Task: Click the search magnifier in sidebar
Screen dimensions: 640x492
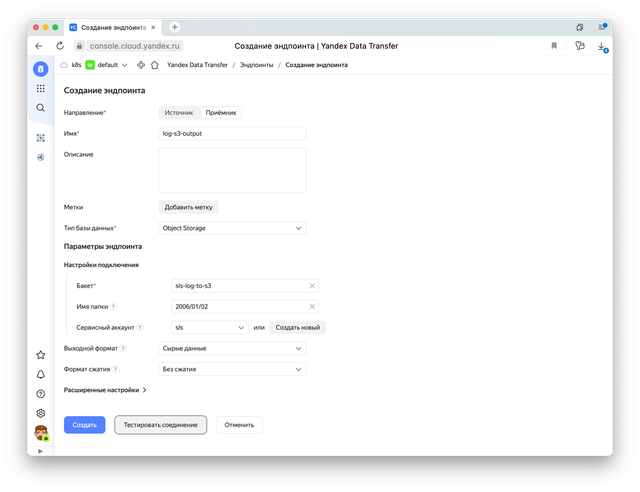Action: coord(41,107)
